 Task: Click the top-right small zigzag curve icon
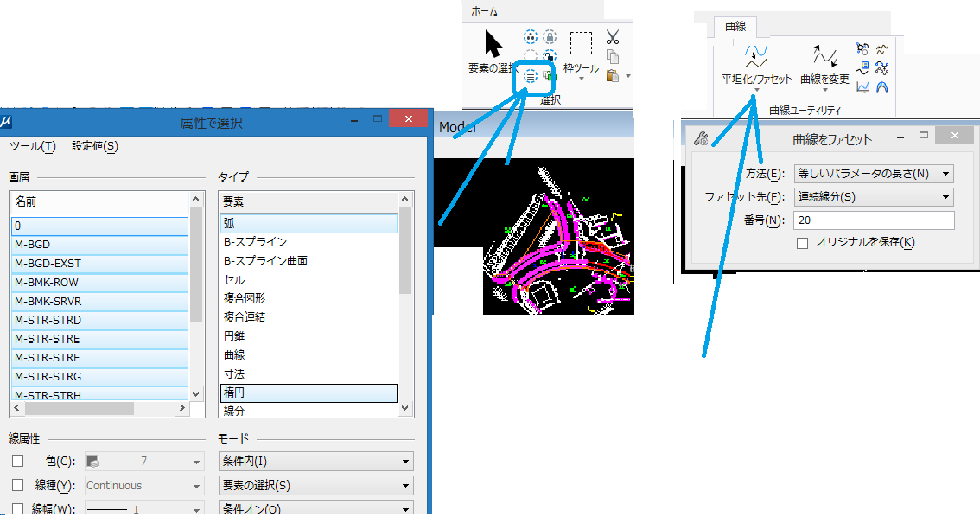point(881,48)
